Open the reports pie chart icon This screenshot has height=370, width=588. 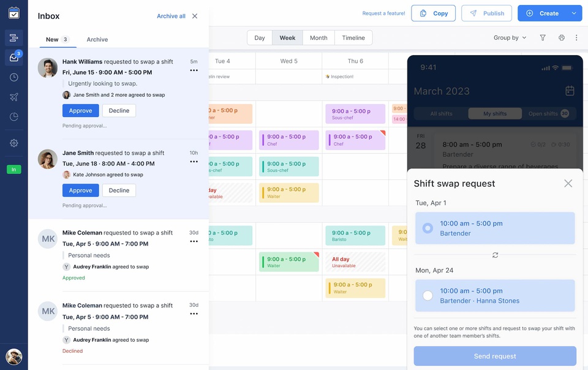pyautogui.click(x=13, y=116)
